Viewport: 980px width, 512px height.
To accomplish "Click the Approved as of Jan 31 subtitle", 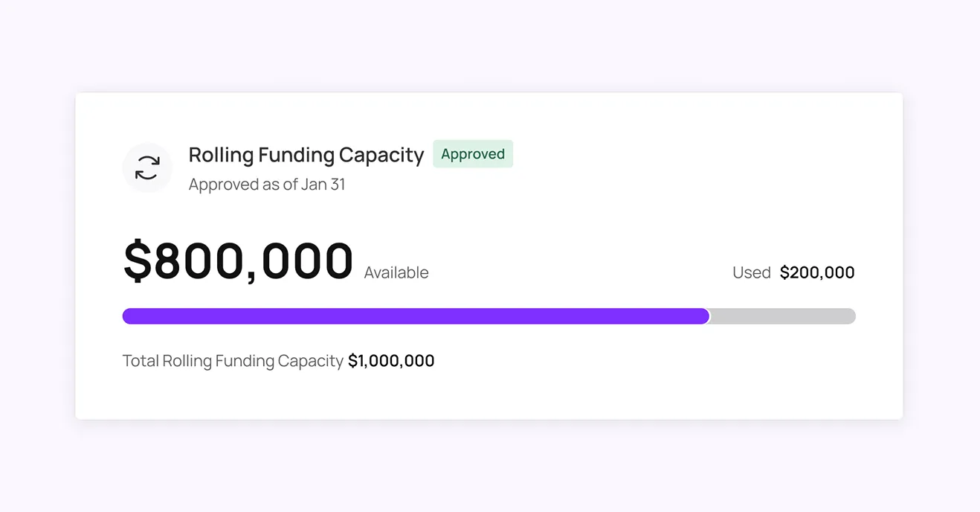I will point(266,185).
